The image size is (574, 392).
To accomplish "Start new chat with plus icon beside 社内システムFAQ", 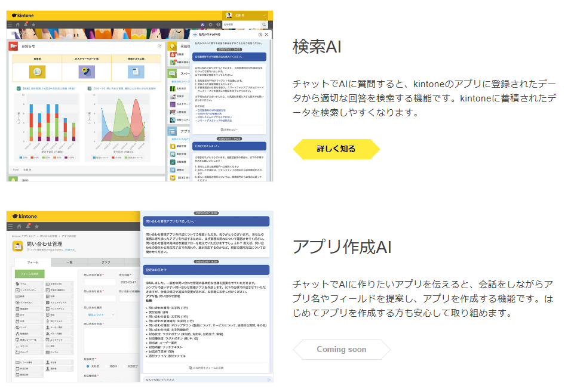I will point(195,35).
